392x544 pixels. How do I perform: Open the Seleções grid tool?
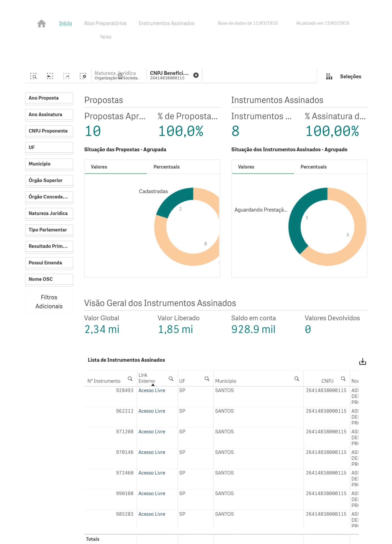click(329, 76)
